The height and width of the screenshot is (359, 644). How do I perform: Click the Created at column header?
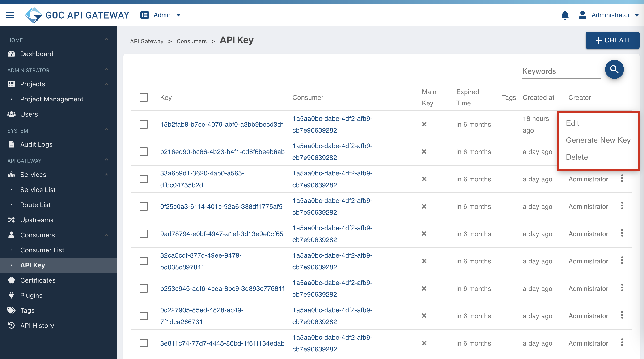(538, 97)
